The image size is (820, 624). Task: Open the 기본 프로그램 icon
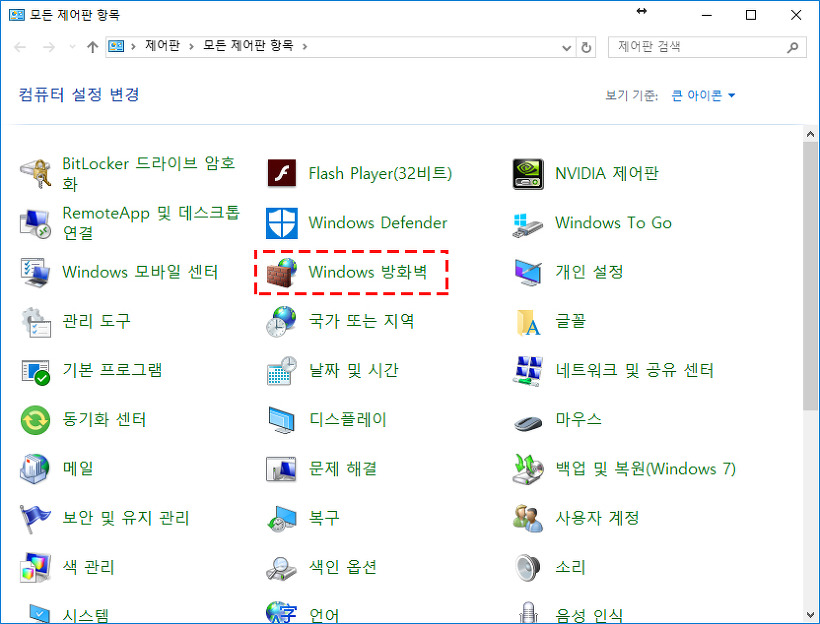coord(36,371)
